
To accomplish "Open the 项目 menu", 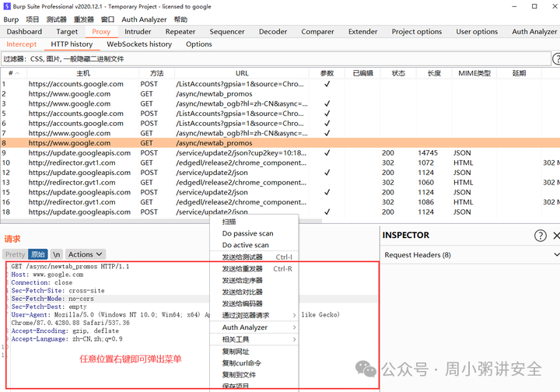I will pos(33,19).
